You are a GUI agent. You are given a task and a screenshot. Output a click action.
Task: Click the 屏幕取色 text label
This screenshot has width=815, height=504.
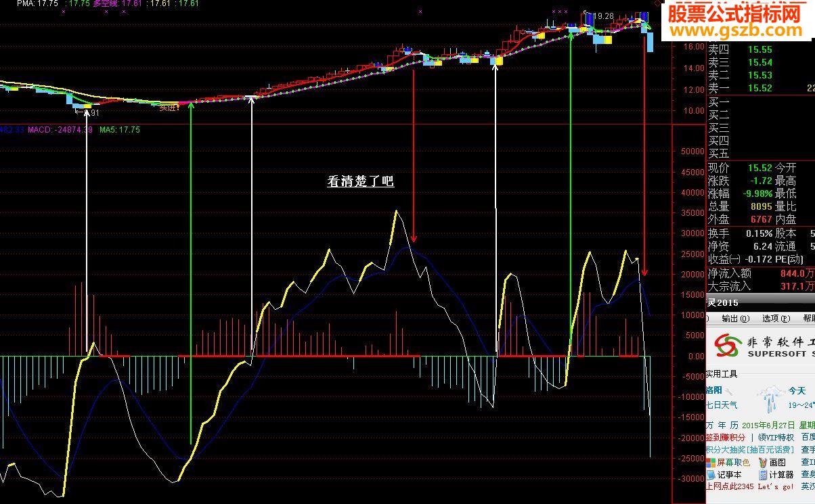click(734, 463)
